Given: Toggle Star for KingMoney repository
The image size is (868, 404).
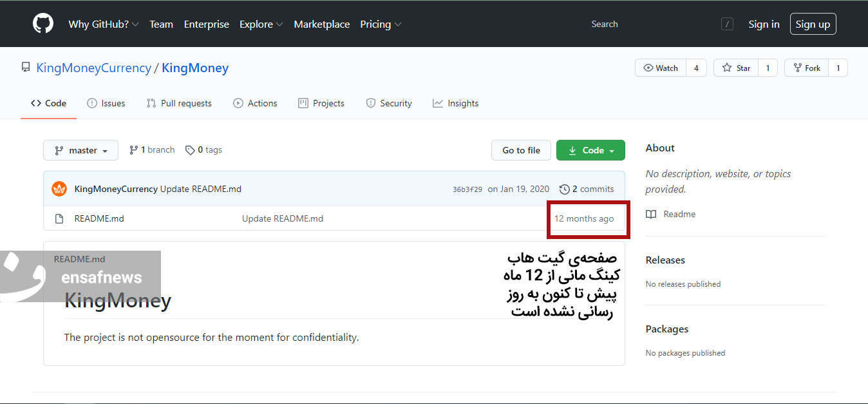Looking at the screenshot, I should click(x=737, y=68).
